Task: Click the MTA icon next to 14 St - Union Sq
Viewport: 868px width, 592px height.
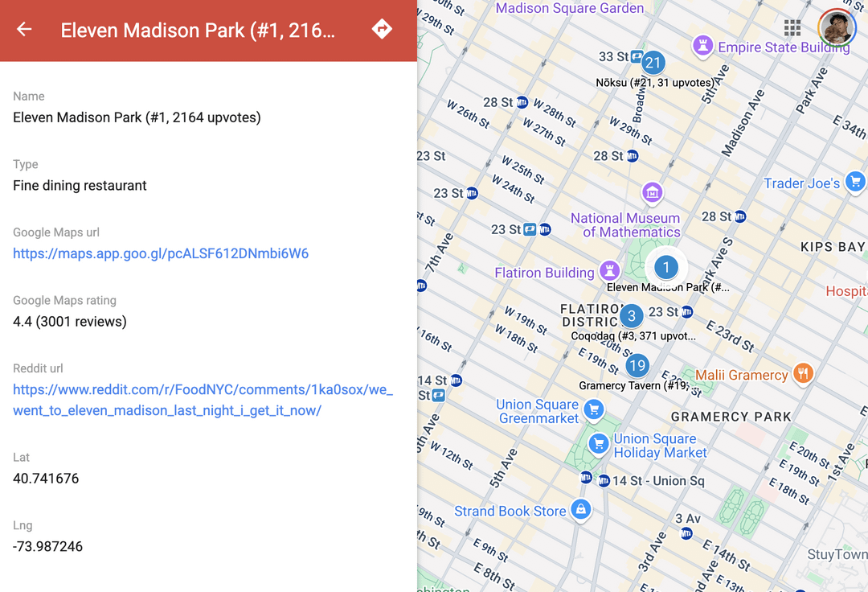Action: tap(604, 481)
